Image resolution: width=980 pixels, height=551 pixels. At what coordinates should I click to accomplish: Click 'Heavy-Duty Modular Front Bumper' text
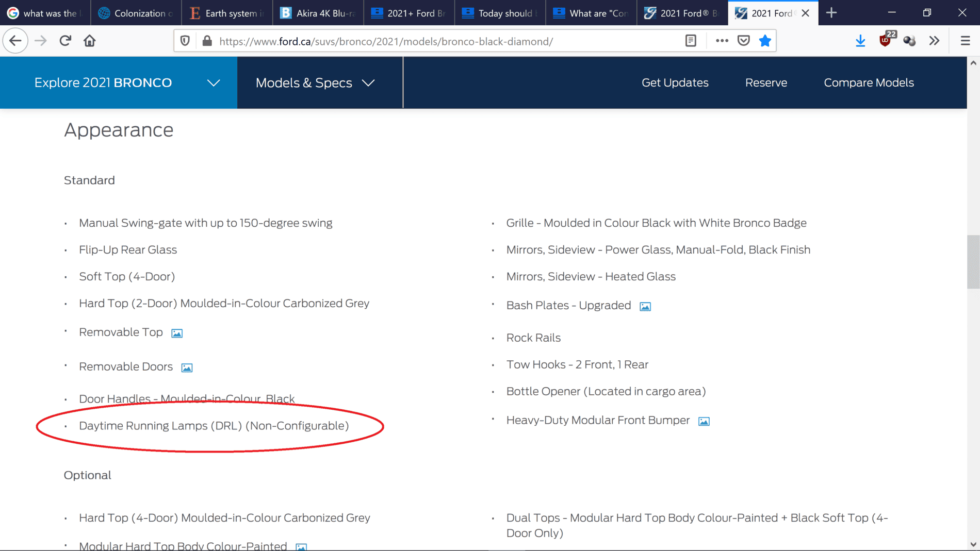click(x=598, y=420)
